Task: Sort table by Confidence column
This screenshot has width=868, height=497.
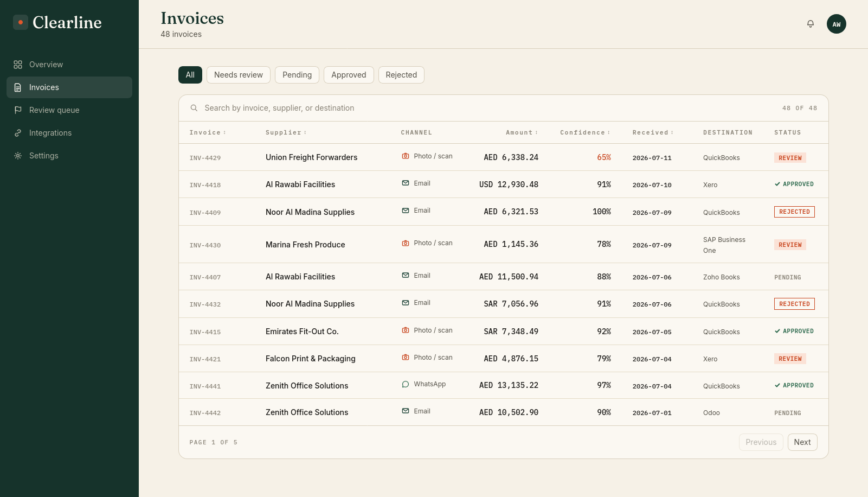Action: (586, 133)
